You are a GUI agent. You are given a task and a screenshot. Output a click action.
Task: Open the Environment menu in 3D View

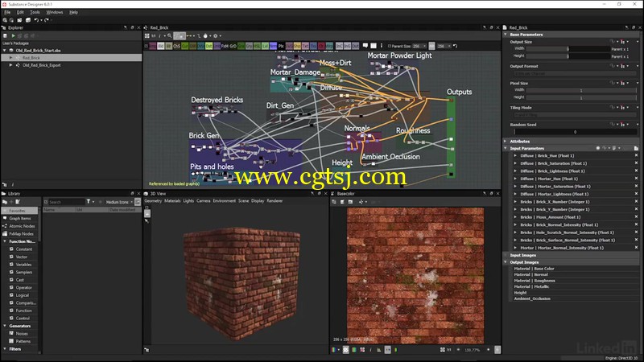coord(225,200)
